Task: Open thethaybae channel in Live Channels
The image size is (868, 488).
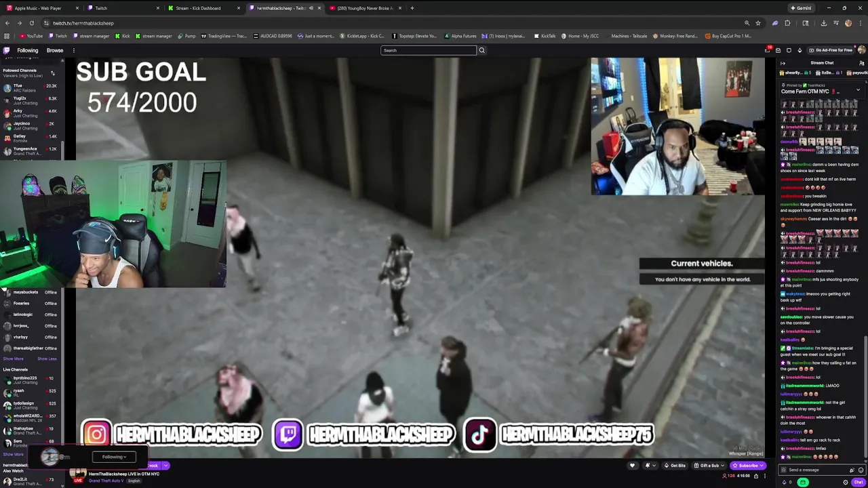Action: [x=30, y=430]
